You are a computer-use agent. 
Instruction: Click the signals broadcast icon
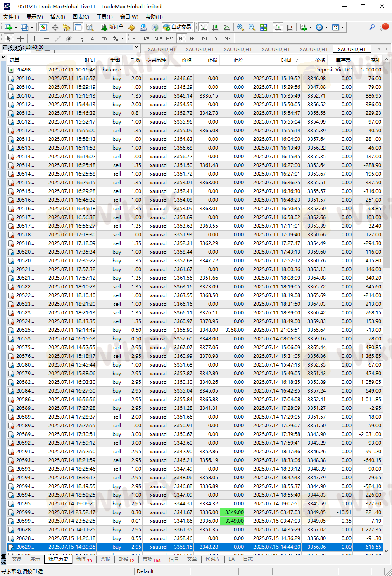(x=155, y=27)
